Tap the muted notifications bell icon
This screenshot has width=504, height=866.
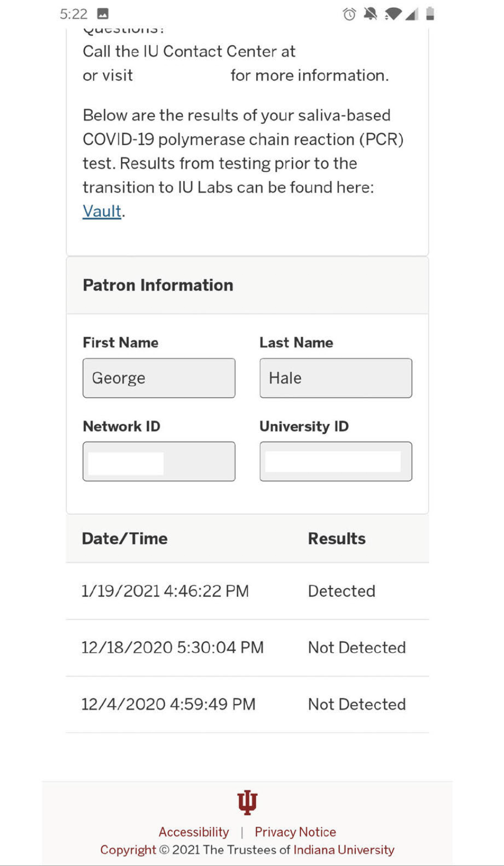coord(370,14)
